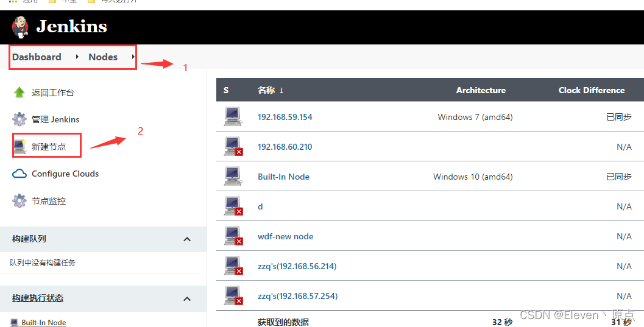The image size is (644, 327).
Task: Click cloud icon for Configure Clouds
Action: coord(19,174)
